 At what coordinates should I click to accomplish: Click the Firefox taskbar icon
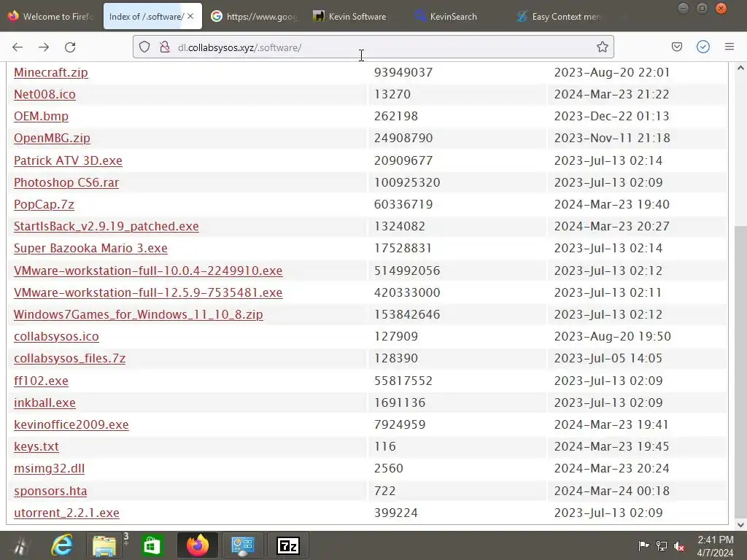197,545
